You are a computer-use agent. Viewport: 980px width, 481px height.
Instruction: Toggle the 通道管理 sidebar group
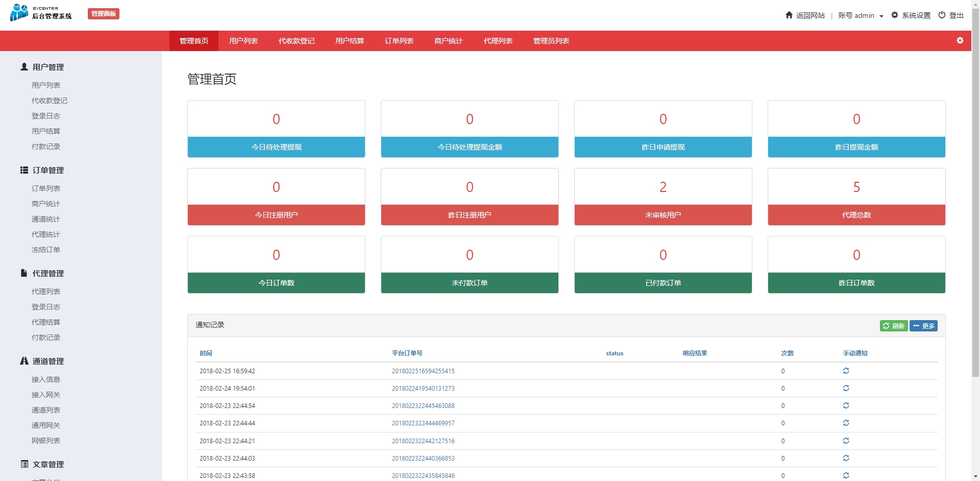coord(48,361)
